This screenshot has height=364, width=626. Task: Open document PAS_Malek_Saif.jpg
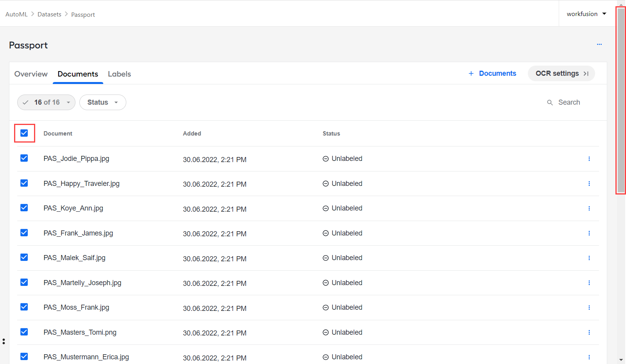pyautogui.click(x=74, y=258)
